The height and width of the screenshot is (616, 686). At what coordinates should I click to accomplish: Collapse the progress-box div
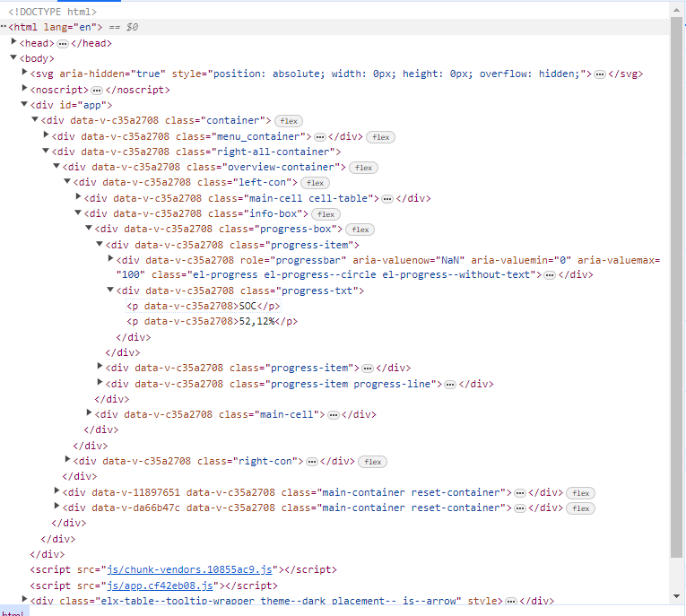point(89,228)
